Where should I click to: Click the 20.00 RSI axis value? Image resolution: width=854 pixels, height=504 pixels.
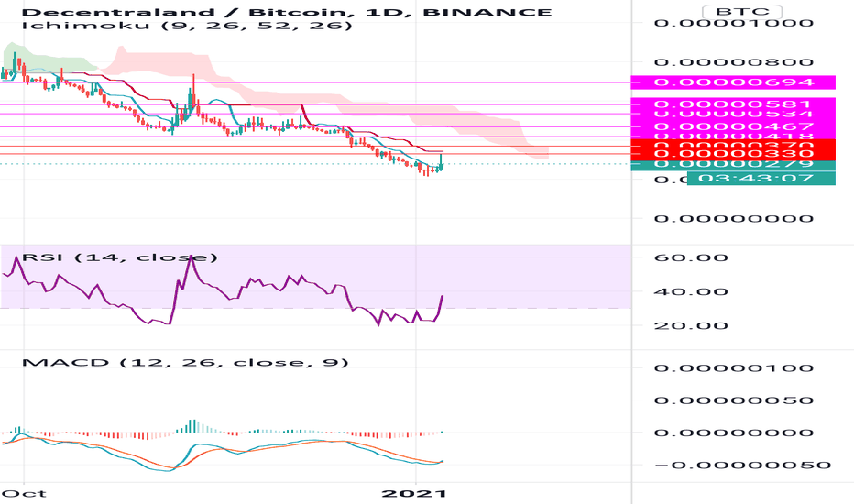point(691,326)
